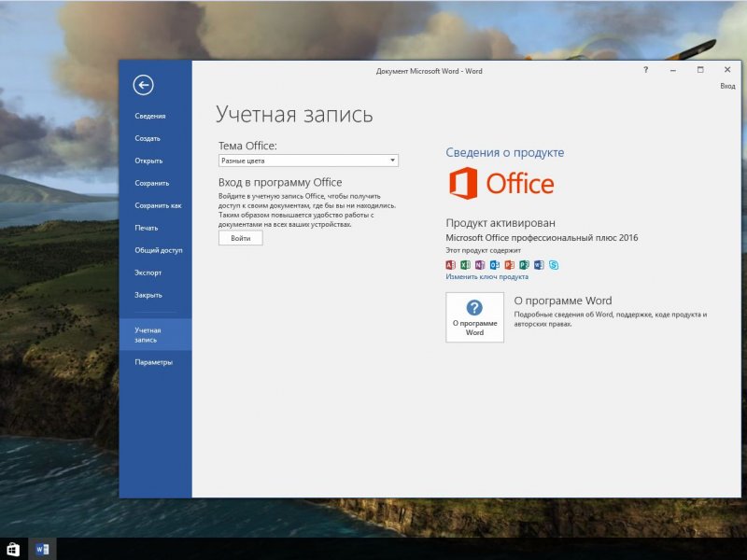Click the Word icon on the taskbar

42,549
